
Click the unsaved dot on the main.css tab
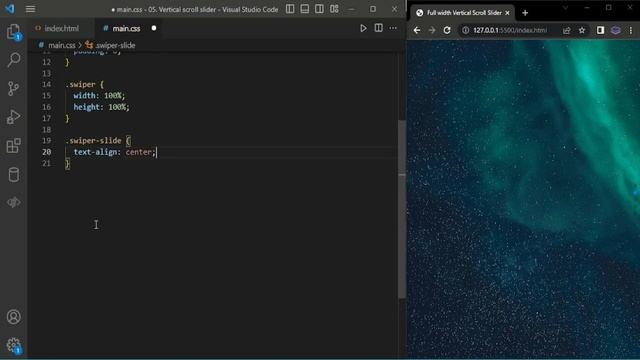[x=154, y=28]
